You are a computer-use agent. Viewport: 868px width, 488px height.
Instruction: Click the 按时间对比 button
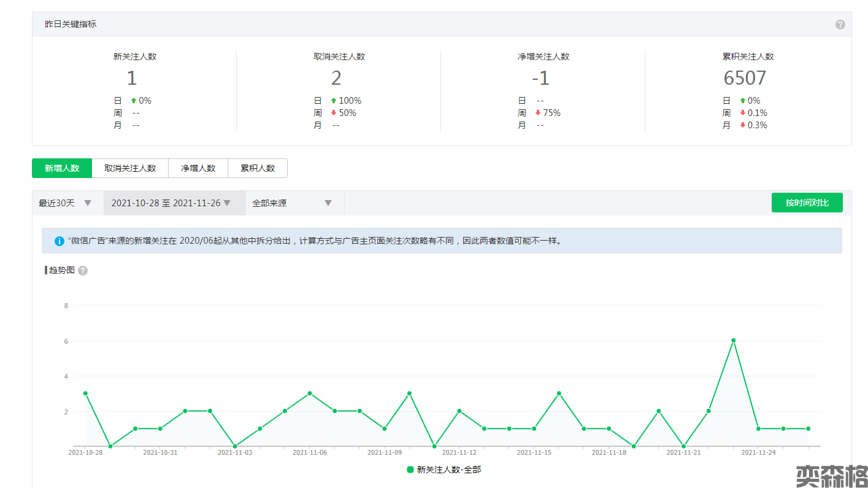pyautogui.click(x=807, y=203)
